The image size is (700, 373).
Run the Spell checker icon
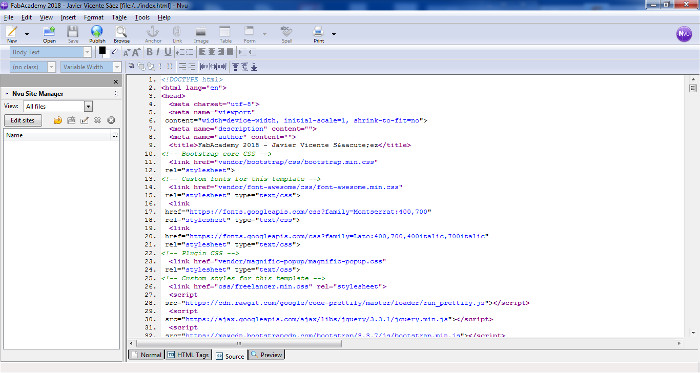(286, 32)
